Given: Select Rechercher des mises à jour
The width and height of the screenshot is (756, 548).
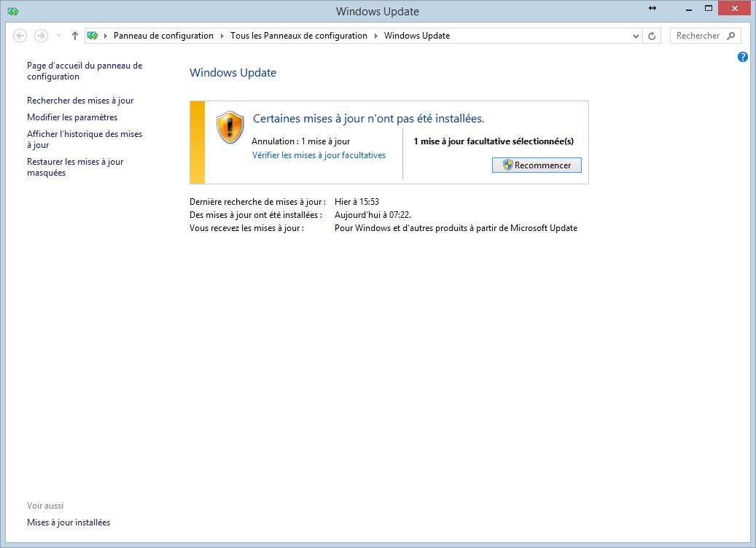Looking at the screenshot, I should [x=80, y=101].
